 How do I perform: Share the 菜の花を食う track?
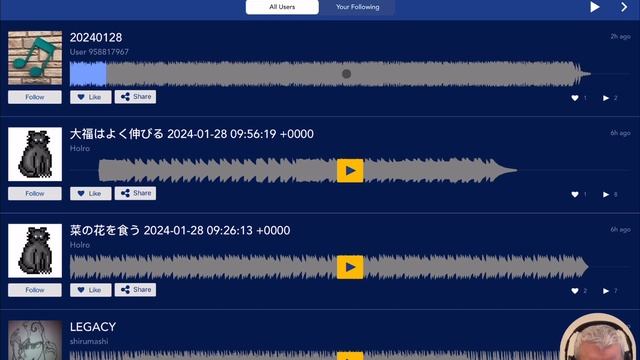[x=135, y=289]
